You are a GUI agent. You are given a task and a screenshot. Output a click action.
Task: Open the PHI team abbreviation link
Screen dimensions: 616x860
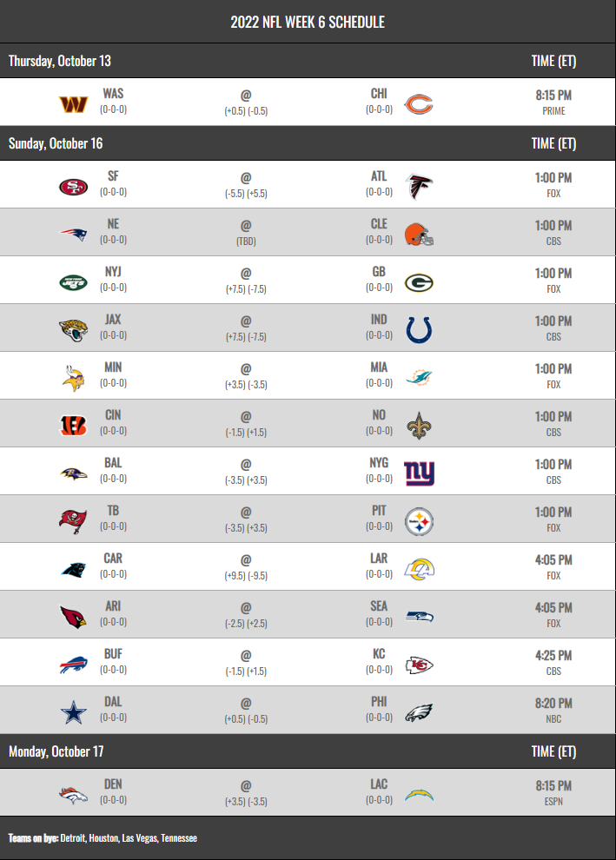pos(379,702)
